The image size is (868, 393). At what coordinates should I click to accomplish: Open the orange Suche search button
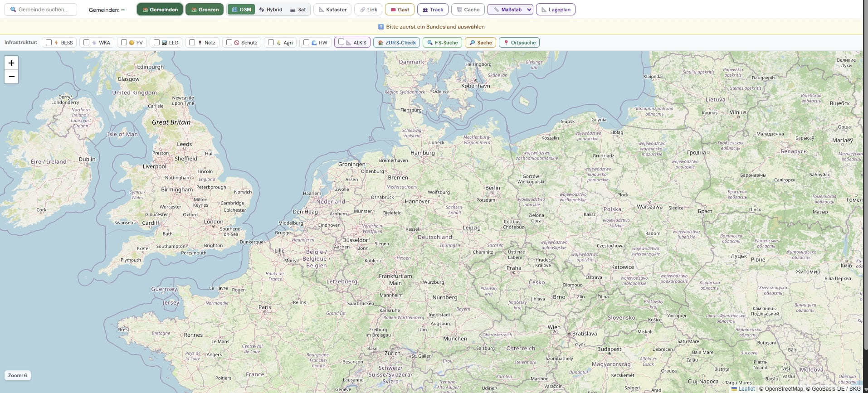point(480,43)
